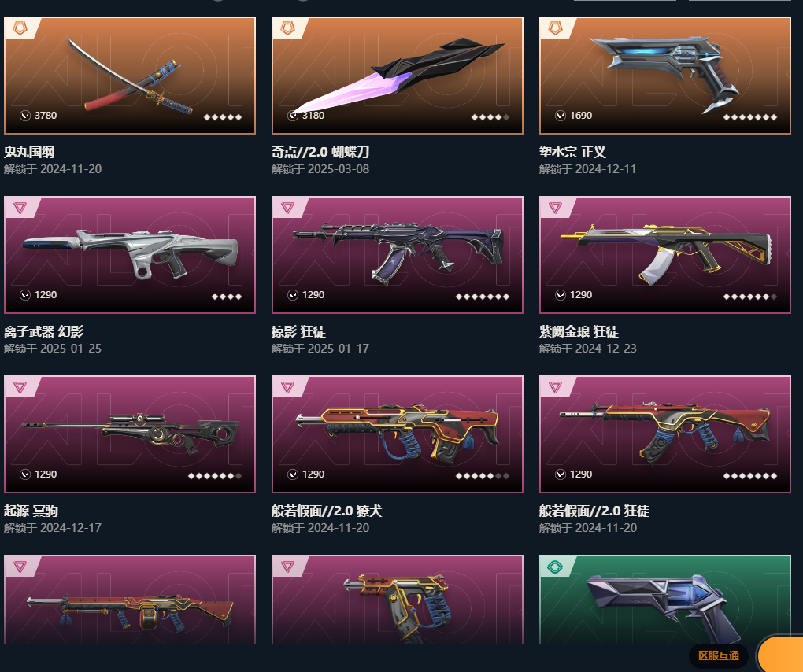
Task: Open the 塑水宗 正义 pistol card
Action: pos(664,76)
